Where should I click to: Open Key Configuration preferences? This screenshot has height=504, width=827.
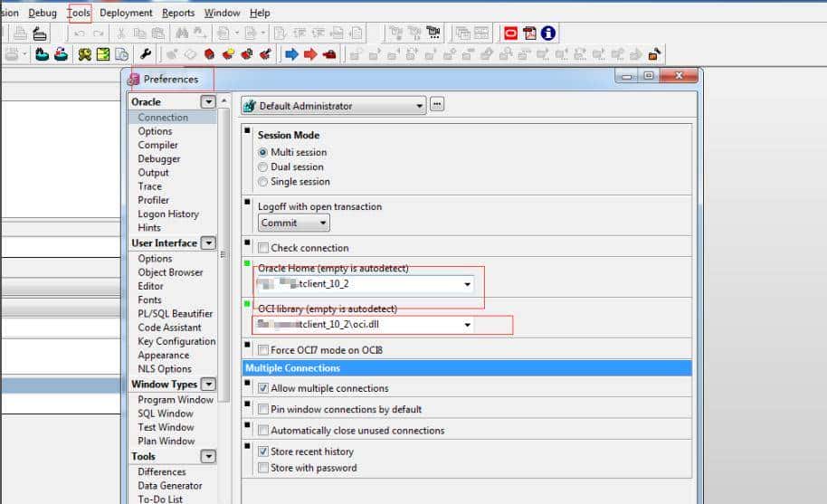(x=176, y=342)
